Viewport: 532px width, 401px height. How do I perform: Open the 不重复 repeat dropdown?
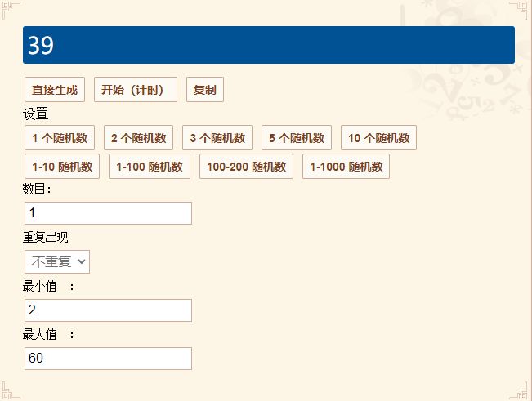point(57,261)
